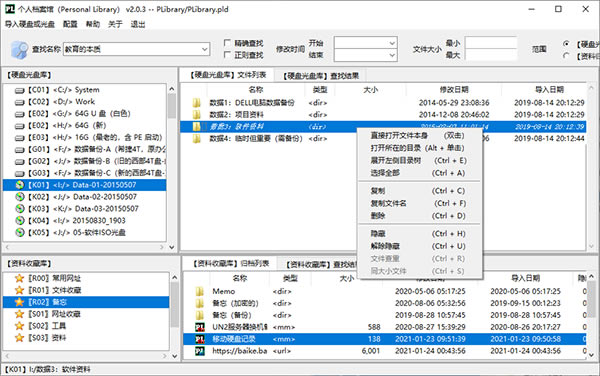This screenshot has width=600, height=376.
Task: Select the K02 Data-02-20150507 disc icon
Action: point(20,197)
